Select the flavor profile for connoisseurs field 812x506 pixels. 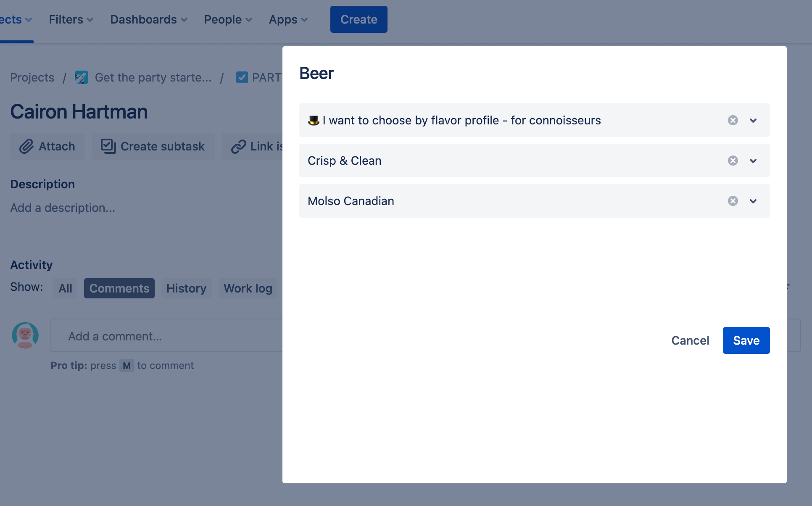[x=535, y=120]
